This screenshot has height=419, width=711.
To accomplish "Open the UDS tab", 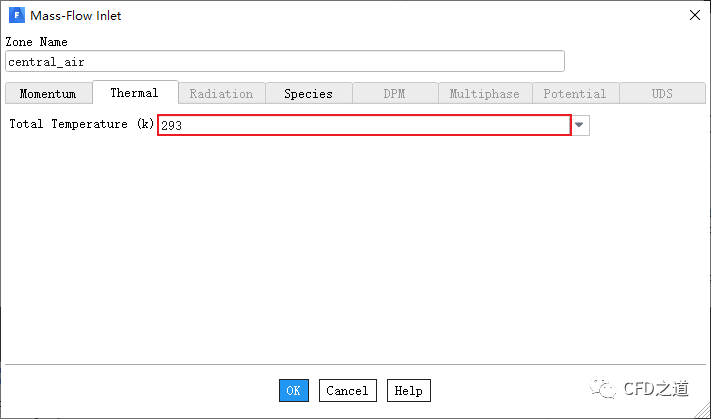I will pos(662,93).
